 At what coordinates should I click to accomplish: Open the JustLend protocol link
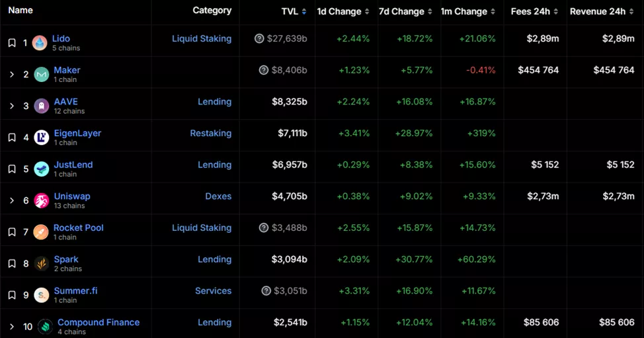(x=73, y=165)
